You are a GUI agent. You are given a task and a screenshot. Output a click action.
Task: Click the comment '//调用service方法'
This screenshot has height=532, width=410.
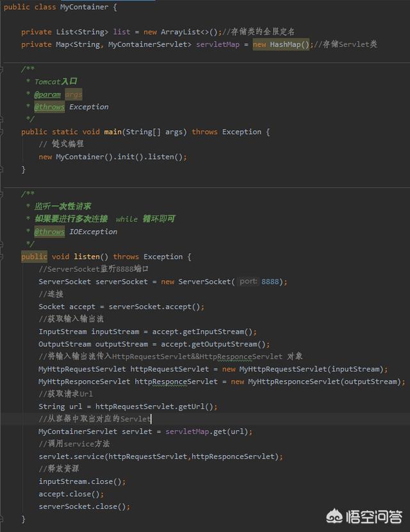click(74, 444)
